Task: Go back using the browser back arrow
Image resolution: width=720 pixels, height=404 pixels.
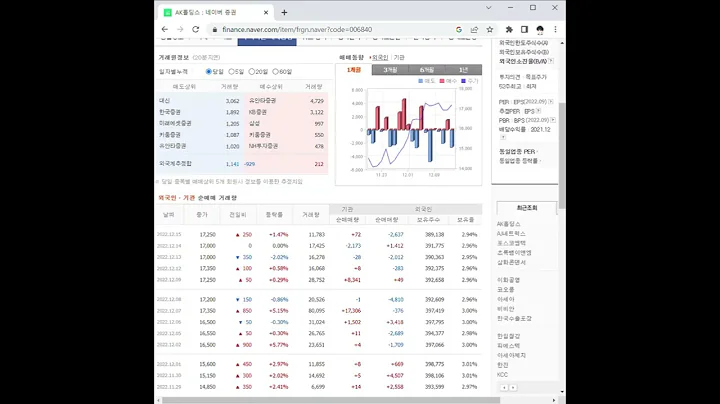Action: coord(164,29)
